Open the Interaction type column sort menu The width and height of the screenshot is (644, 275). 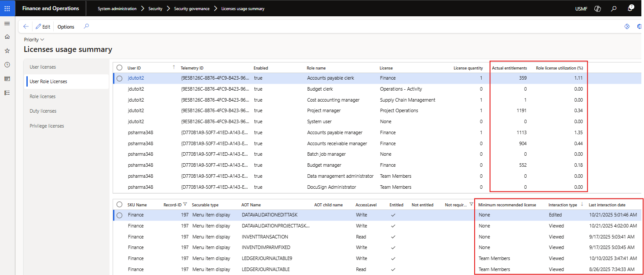pyautogui.click(x=563, y=205)
